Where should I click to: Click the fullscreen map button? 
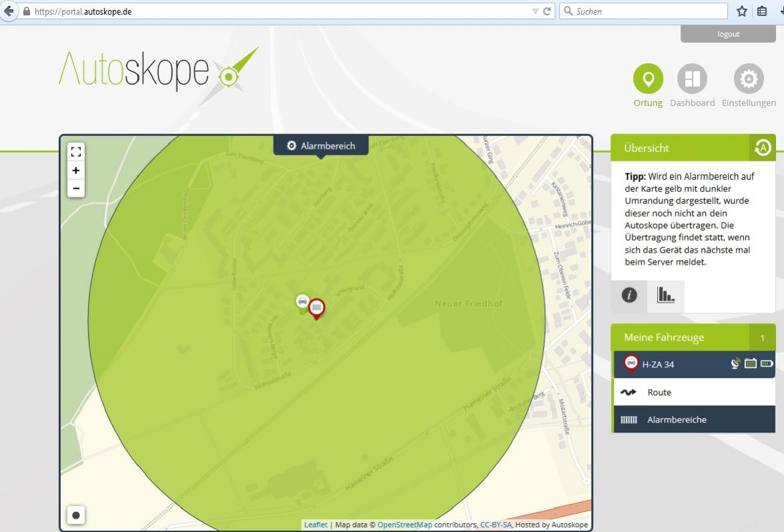[x=76, y=152]
